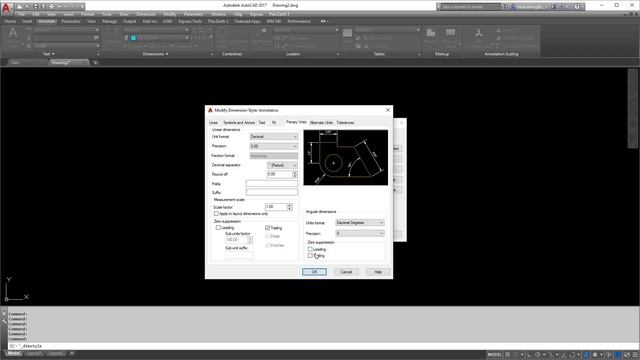Switch to the Start file tab
The image size is (640, 360).
click(x=15, y=62)
